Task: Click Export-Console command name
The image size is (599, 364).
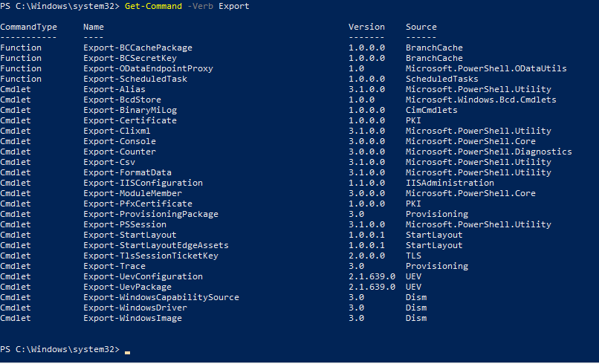Action: (x=120, y=141)
